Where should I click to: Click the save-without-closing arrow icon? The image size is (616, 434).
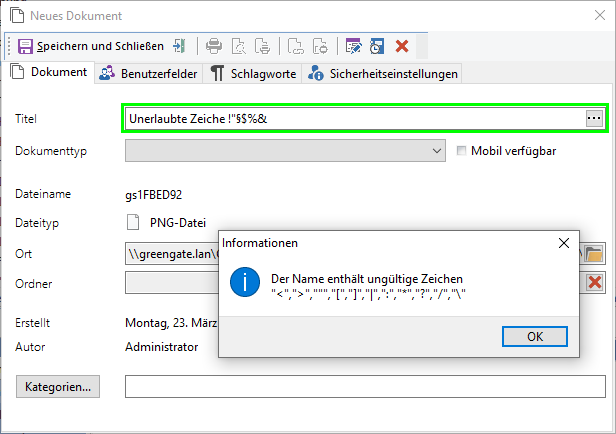pyautogui.click(x=180, y=46)
